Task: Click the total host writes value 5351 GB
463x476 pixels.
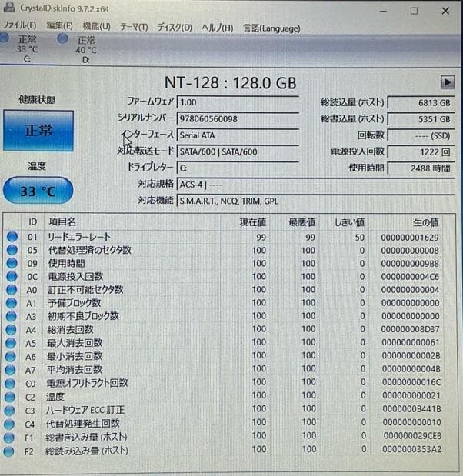Action: pyautogui.click(x=421, y=119)
